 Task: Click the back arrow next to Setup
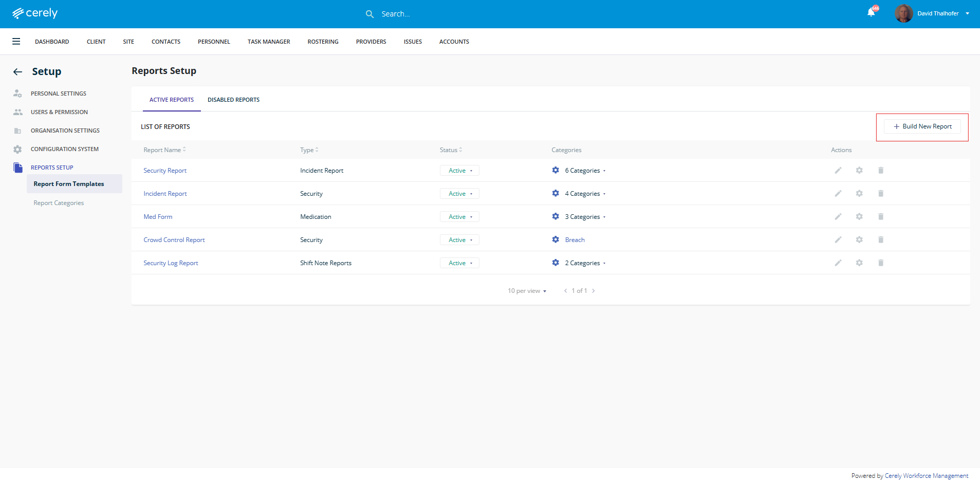coord(18,72)
